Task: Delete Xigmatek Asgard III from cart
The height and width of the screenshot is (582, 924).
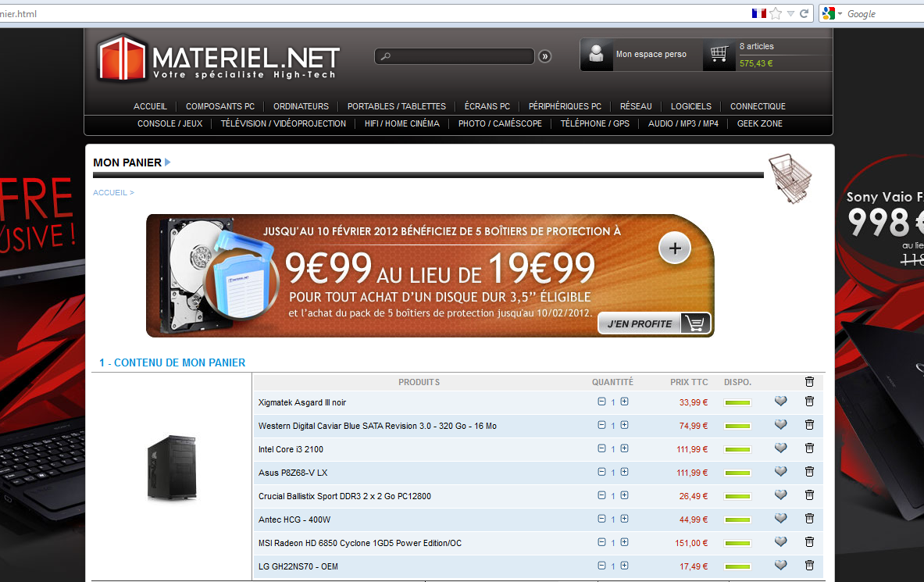Action: [x=809, y=402]
